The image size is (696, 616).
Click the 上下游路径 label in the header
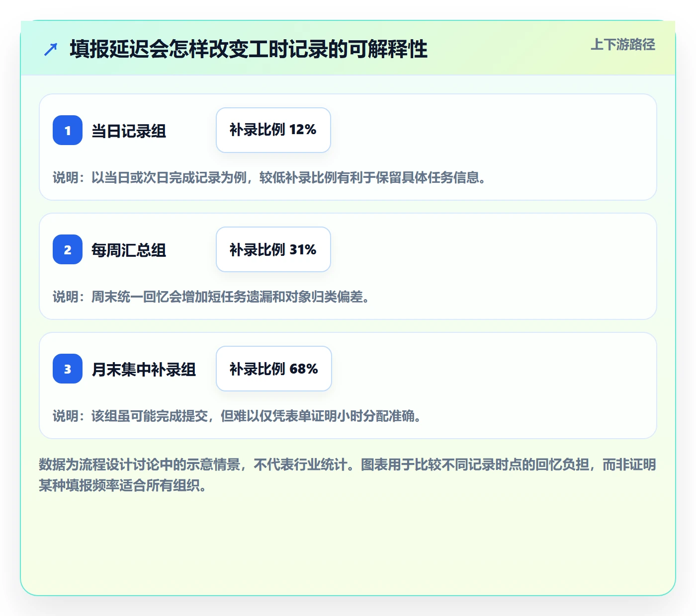click(x=623, y=45)
